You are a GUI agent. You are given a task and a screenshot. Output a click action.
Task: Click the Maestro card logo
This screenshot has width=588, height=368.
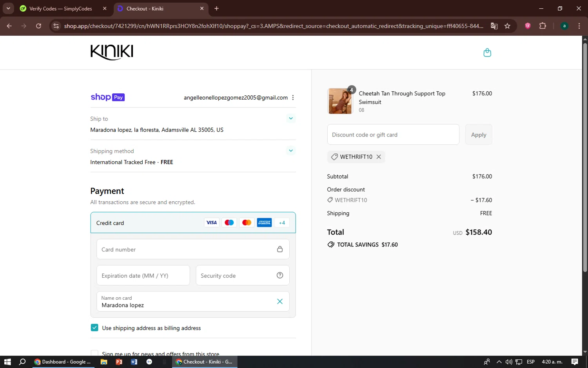pos(229,222)
